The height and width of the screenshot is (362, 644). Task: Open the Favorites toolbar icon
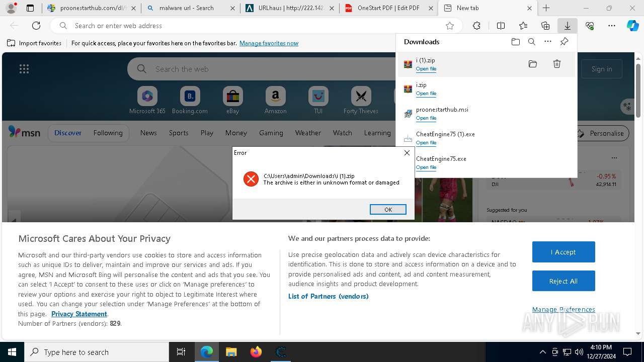523,26
